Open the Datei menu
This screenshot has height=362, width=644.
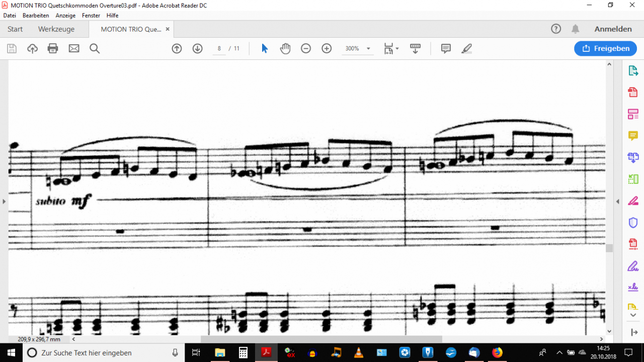10,16
